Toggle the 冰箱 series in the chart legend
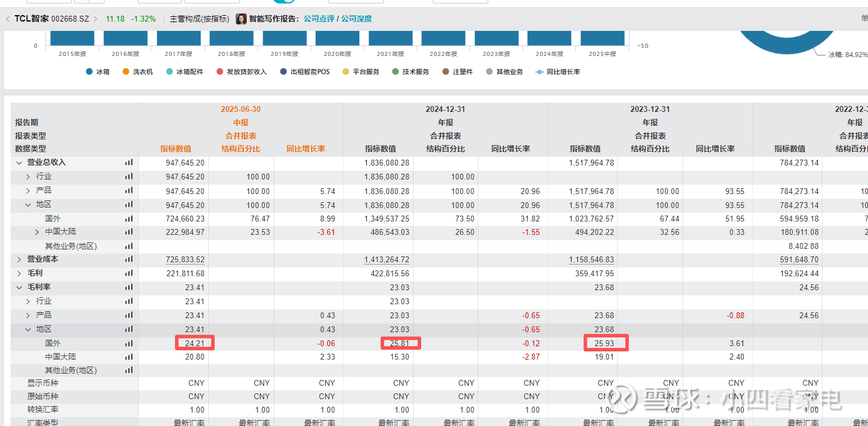 click(x=97, y=72)
